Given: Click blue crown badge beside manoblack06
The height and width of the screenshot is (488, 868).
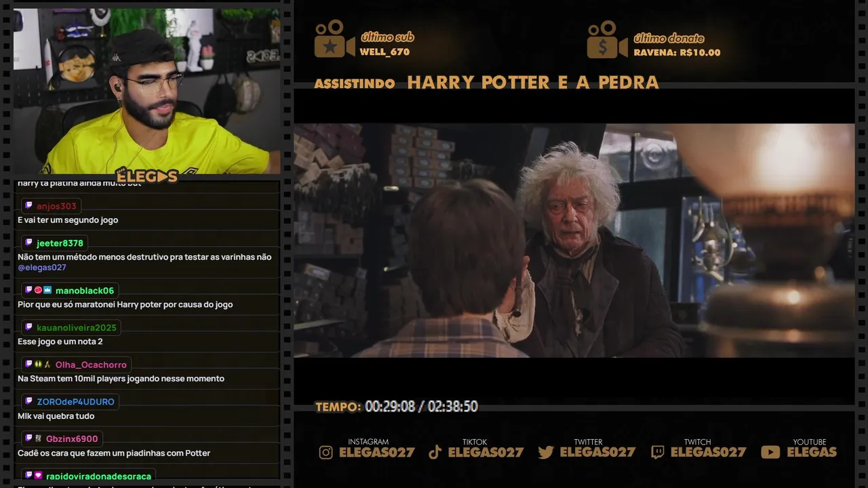Looking at the screenshot, I should click(47, 290).
